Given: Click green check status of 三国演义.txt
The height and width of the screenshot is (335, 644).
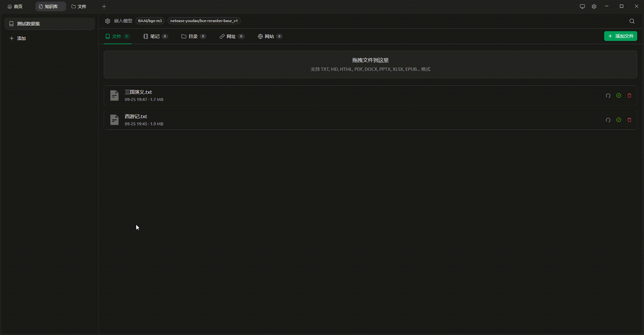Looking at the screenshot, I should [x=619, y=95].
